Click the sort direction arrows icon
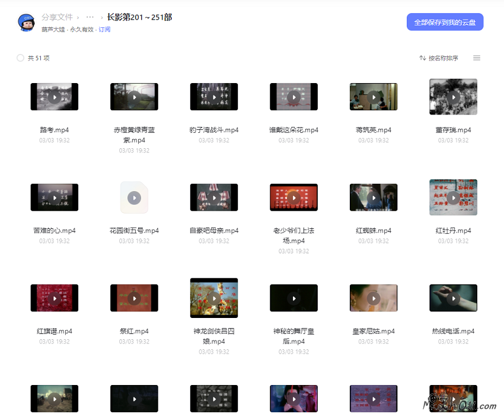The width and height of the screenshot is (504, 420). 422,58
